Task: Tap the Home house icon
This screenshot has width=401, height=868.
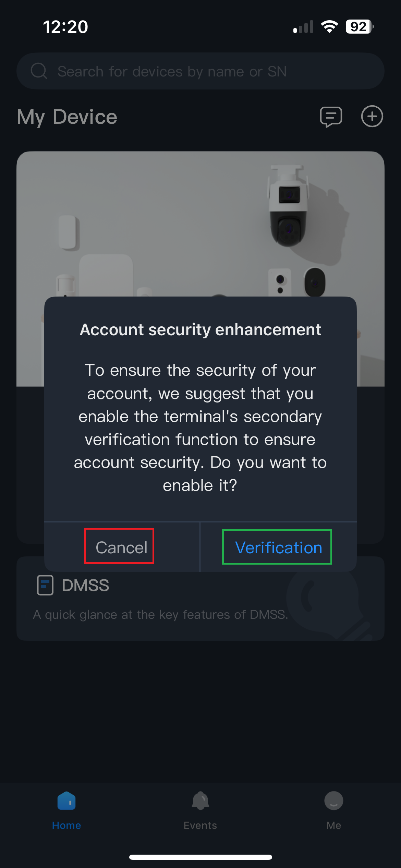Action: click(x=66, y=801)
